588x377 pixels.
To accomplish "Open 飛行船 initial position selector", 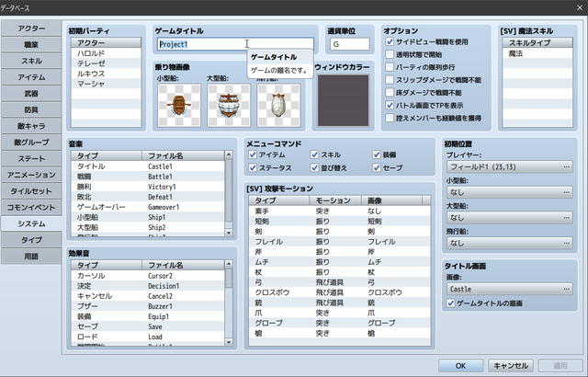I will [510, 244].
